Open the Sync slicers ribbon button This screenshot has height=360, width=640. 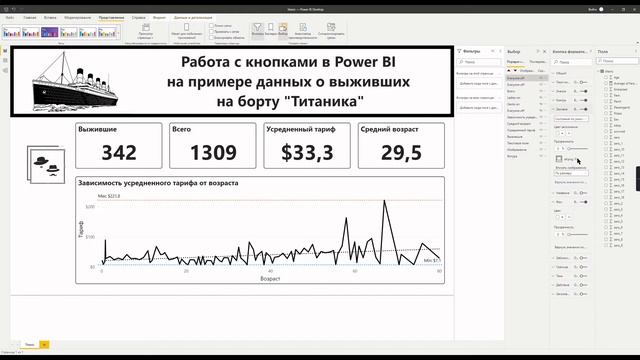point(331,31)
